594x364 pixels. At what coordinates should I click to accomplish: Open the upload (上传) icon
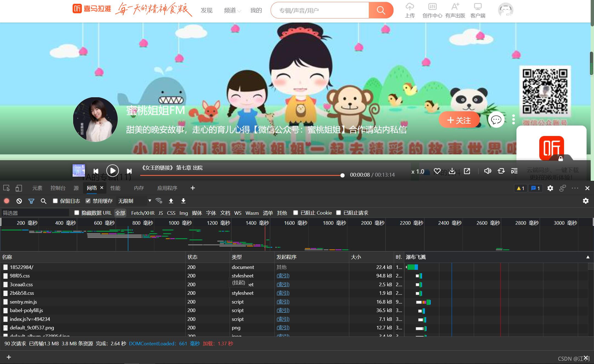410,10
